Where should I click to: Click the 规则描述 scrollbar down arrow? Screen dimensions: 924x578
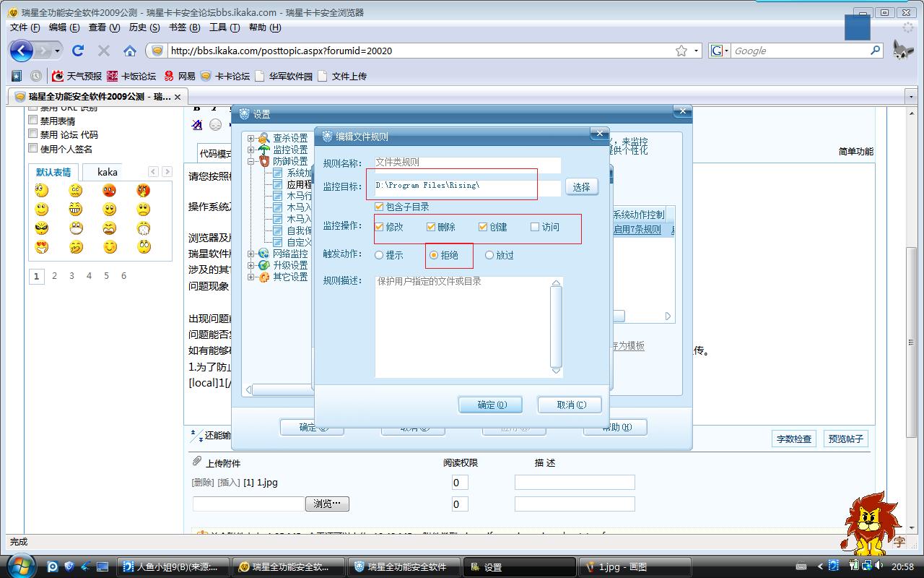[556, 371]
